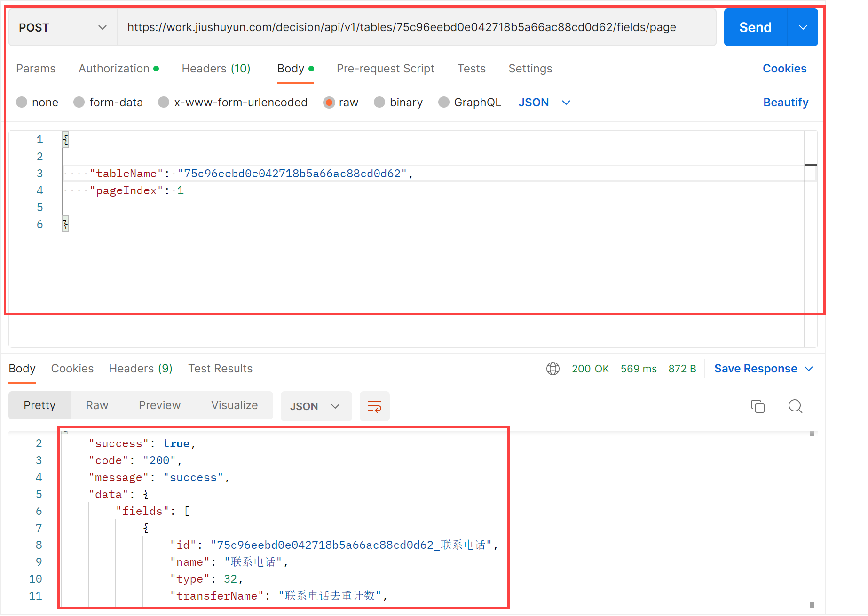Click the Beautify link

click(785, 103)
